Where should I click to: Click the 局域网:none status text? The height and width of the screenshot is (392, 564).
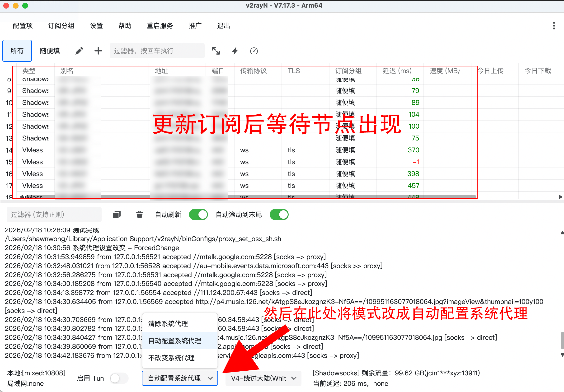[x=26, y=383]
